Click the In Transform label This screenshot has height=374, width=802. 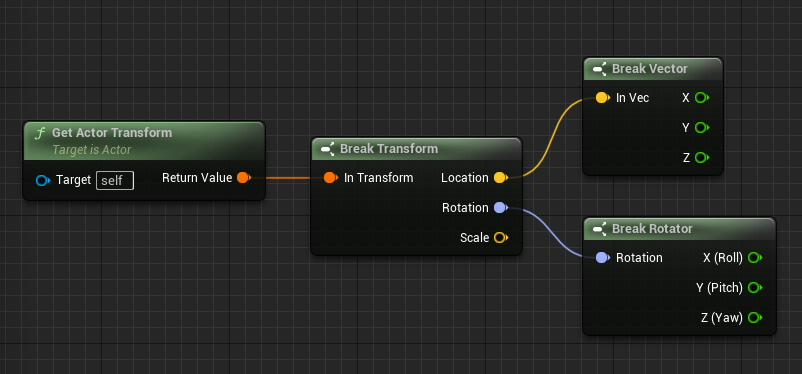pos(378,178)
